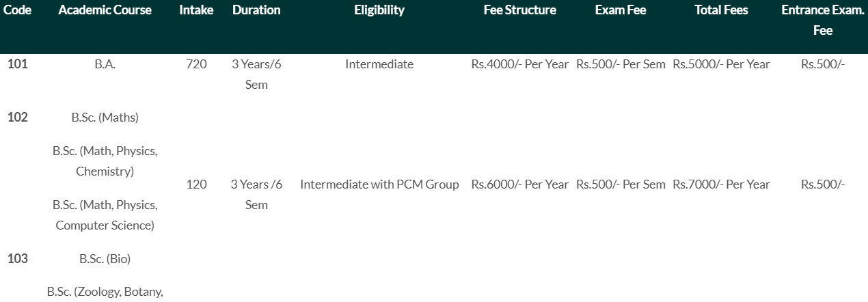
Task: Select the Intermediate with PCM Group eligibility text
Action: point(379,184)
